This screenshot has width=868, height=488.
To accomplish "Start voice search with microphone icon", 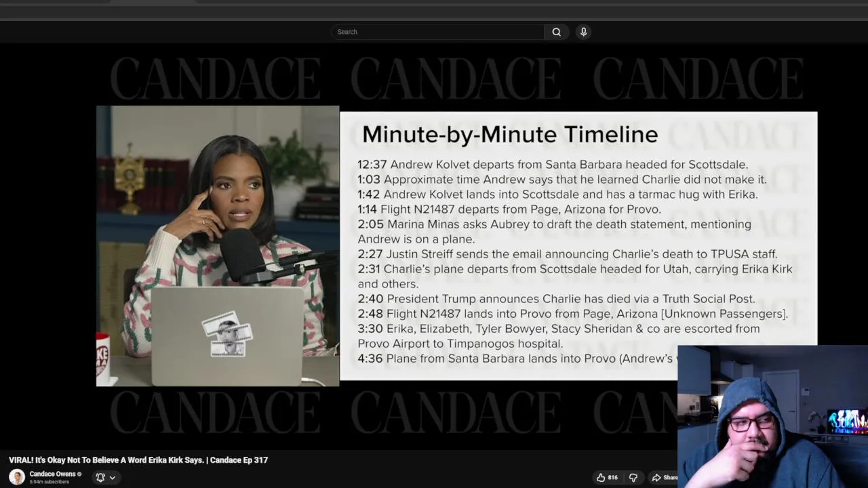I will pyautogui.click(x=583, y=32).
